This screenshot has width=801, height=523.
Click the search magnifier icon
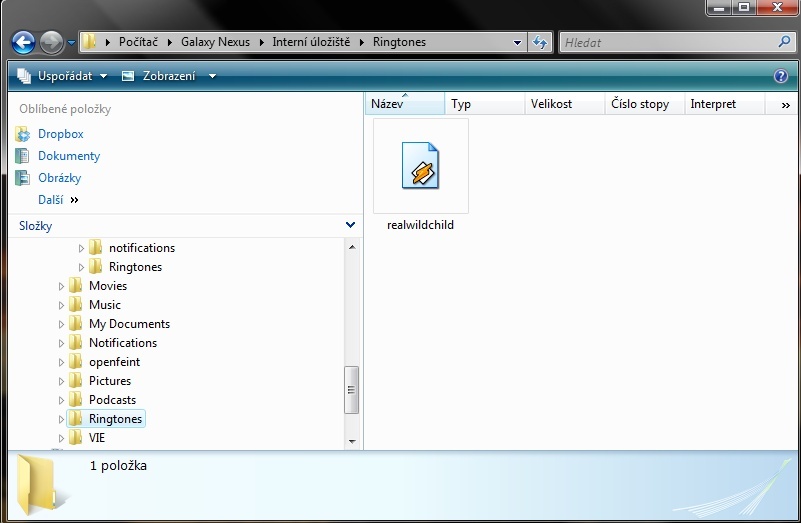pyautogui.click(x=784, y=43)
